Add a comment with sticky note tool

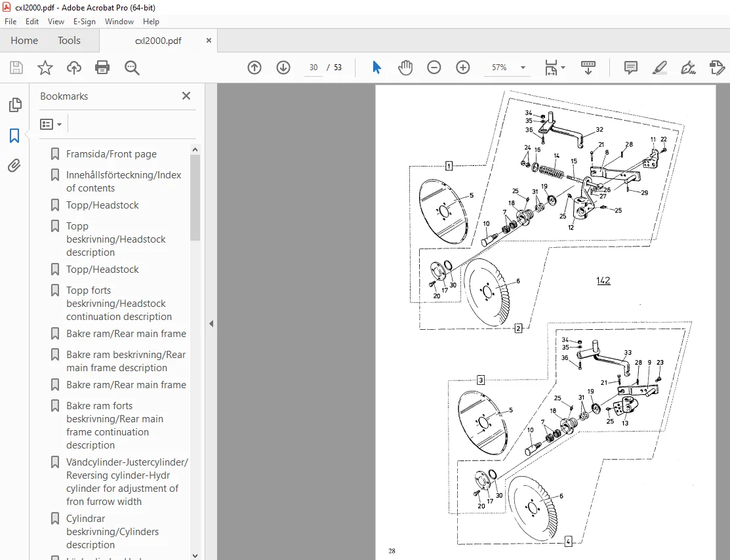coord(631,68)
